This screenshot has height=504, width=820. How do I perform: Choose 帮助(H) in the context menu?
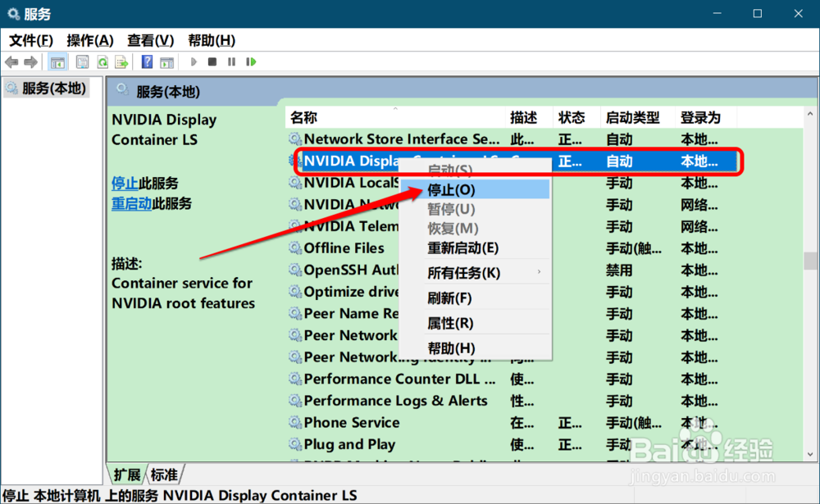point(475,347)
